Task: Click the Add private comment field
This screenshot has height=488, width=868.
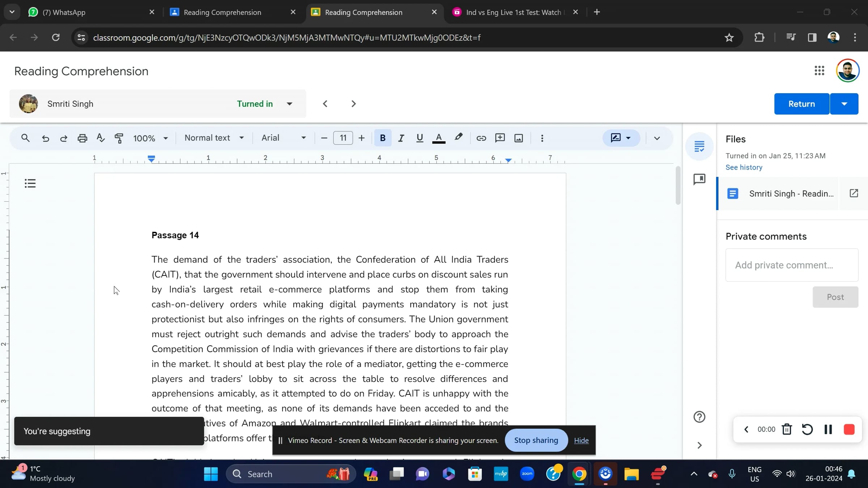Action: pos(791,265)
